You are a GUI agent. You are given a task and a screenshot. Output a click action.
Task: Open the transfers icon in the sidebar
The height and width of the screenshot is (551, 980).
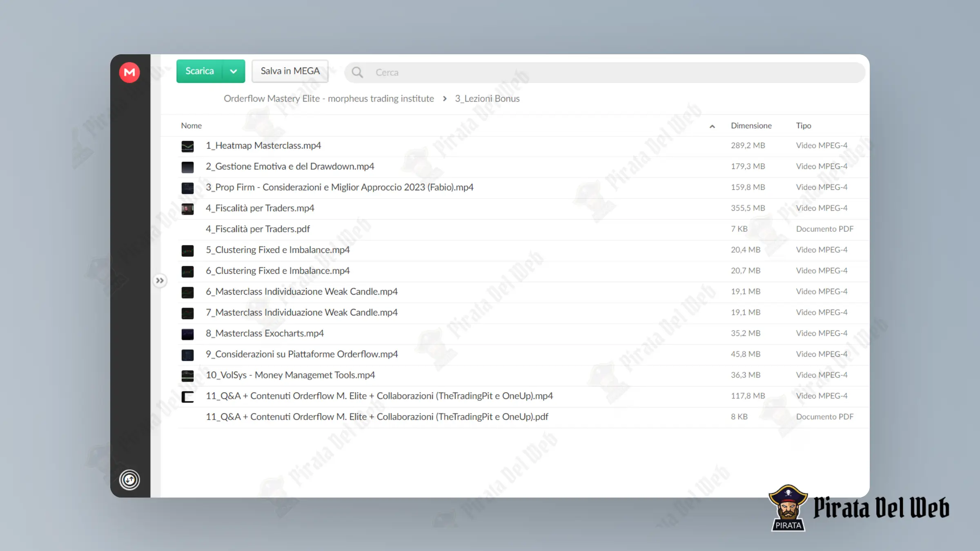129,480
